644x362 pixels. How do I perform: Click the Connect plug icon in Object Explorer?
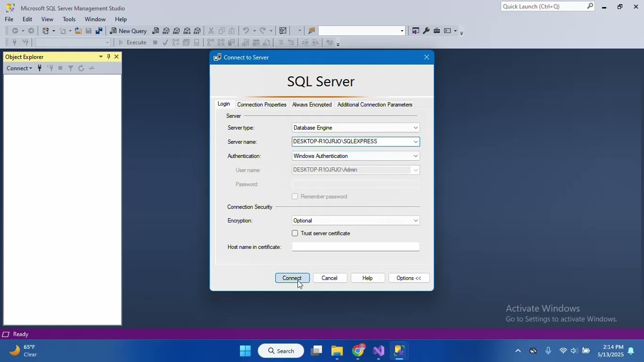pos(39,68)
